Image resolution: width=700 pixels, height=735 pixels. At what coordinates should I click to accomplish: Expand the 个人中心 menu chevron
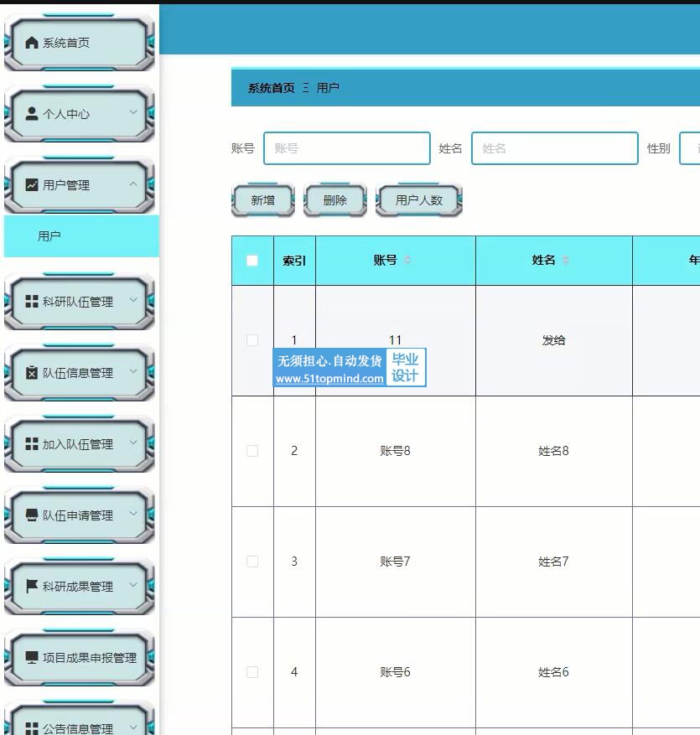coord(132,112)
